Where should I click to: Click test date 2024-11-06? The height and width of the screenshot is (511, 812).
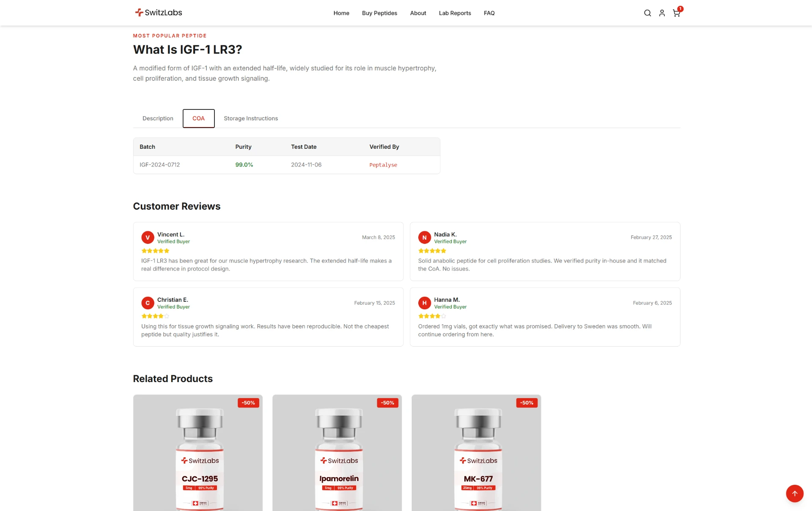click(306, 165)
